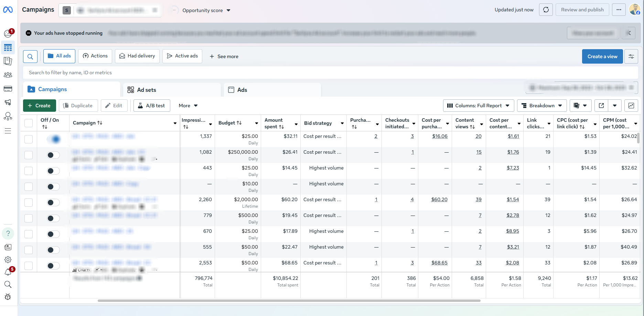Image resolution: width=644 pixels, height=316 pixels.
Task: Open the charts icon right of Breakdown
Action: coord(631,106)
